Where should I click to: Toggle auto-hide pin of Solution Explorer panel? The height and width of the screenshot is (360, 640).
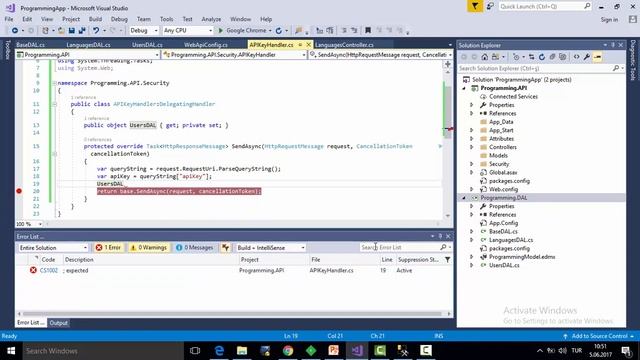[x=613, y=45]
